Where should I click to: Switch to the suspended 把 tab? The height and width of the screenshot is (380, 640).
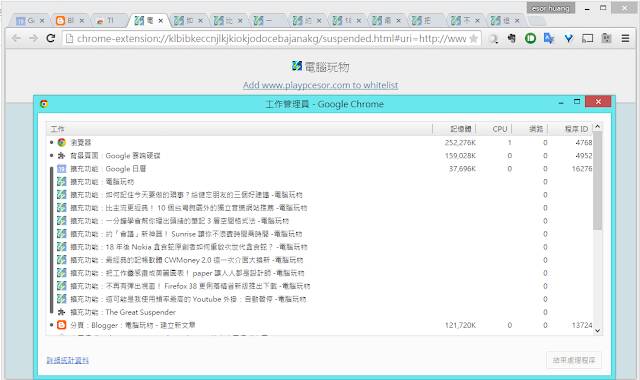pos(424,20)
